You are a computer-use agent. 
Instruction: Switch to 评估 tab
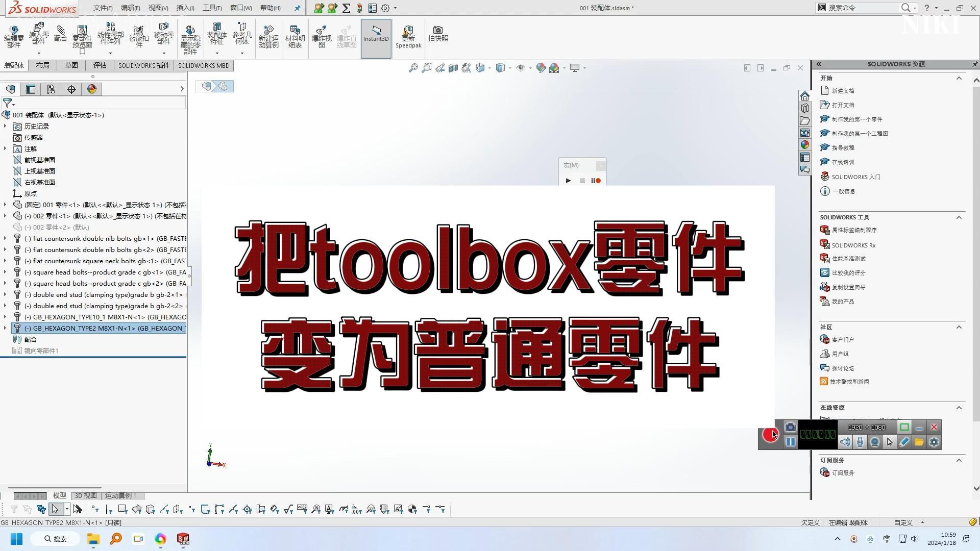coord(100,65)
